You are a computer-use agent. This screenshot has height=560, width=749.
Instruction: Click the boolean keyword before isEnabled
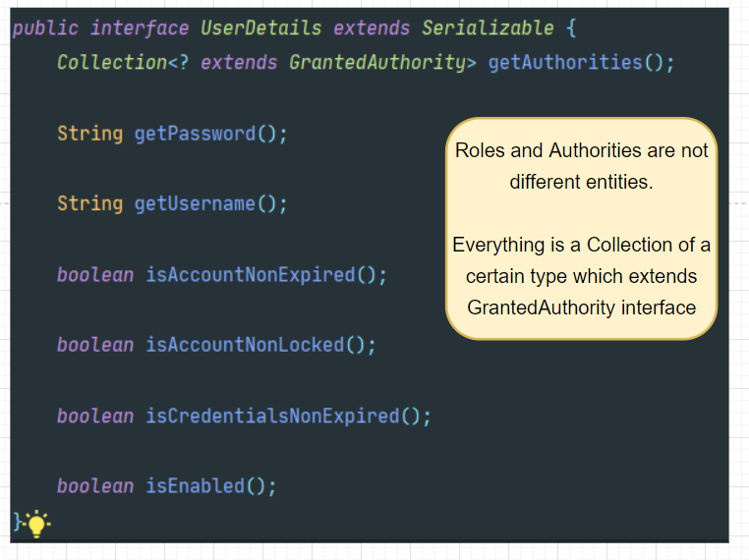click(x=95, y=486)
